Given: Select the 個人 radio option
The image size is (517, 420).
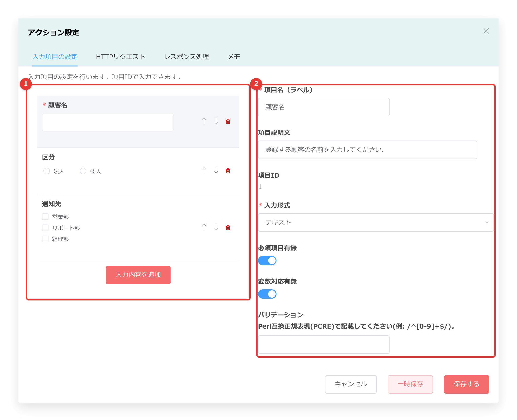Looking at the screenshot, I should click(x=83, y=171).
